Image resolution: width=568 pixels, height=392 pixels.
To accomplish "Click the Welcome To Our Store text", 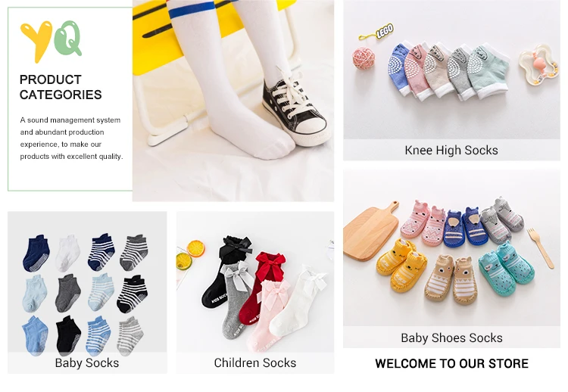I will (451, 363).
